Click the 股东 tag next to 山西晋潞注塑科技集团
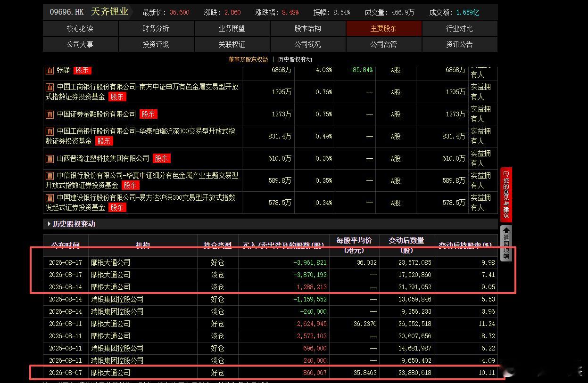Image resolution: width=588 pixels, height=383 pixels. click(x=161, y=158)
